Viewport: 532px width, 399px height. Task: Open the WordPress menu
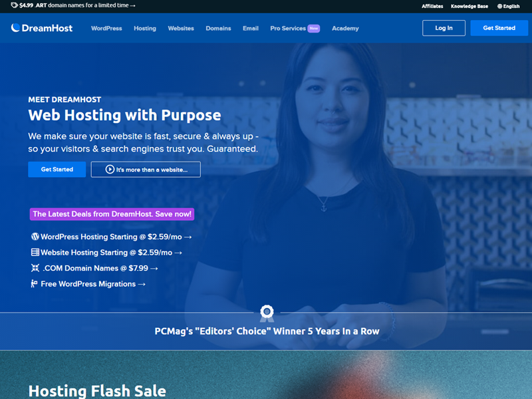pos(106,28)
